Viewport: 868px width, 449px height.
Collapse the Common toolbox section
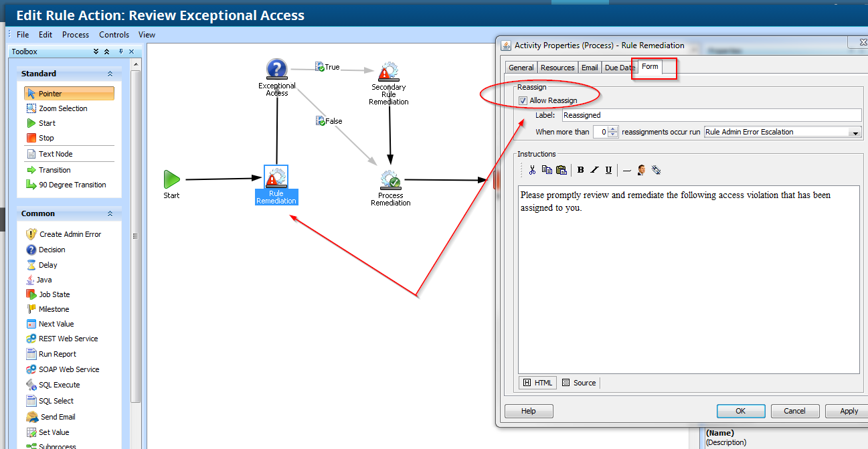pyautogui.click(x=111, y=213)
